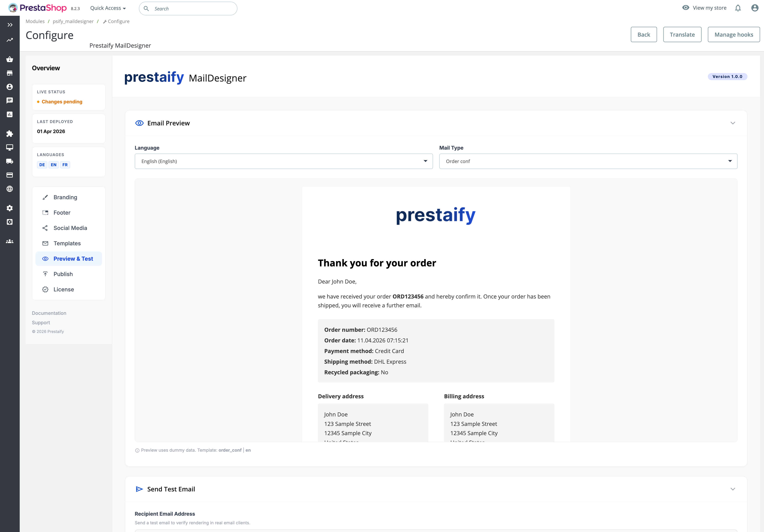The height and width of the screenshot is (532, 764).
Task: Click the Translate button
Action: (x=682, y=35)
